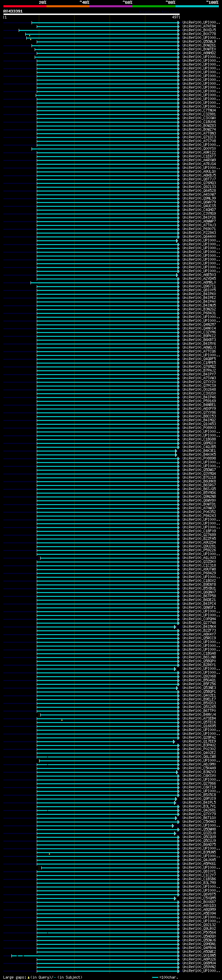Click the UniRef100_C3XXW0 hit name
This screenshot has height=980, width=222.
pos(199,118)
